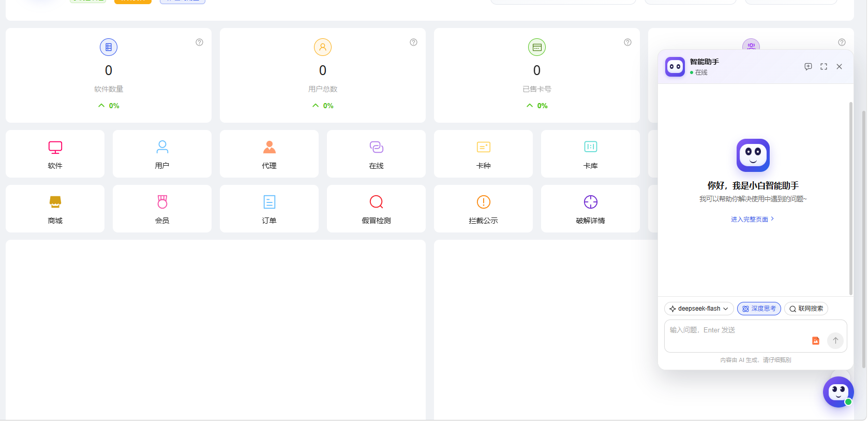Upload an image in chat input
The height and width of the screenshot is (422, 868).
(x=816, y=341)
